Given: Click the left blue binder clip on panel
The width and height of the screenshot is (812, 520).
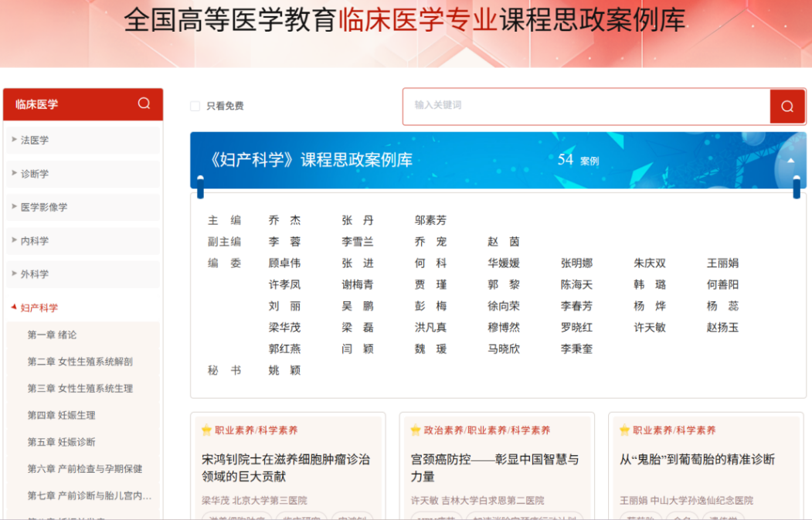Looking at the screenshot, I should (201, 187).
